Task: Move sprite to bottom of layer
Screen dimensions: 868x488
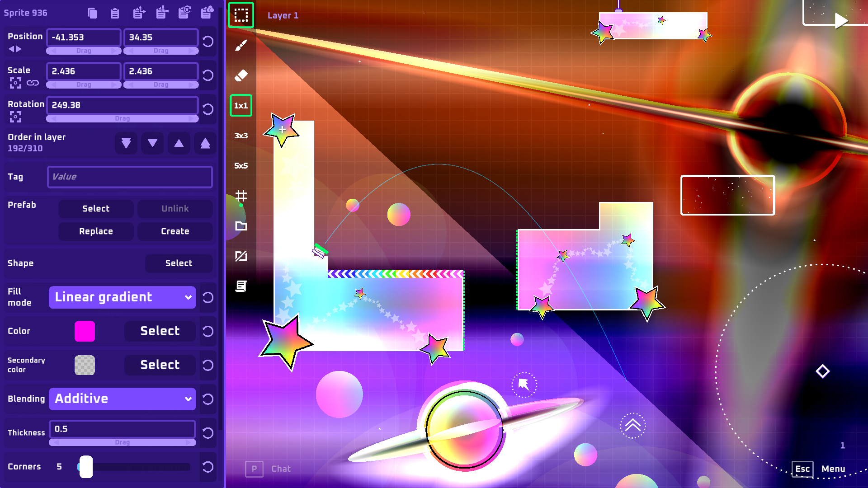Action: click(x=126, y=144)
